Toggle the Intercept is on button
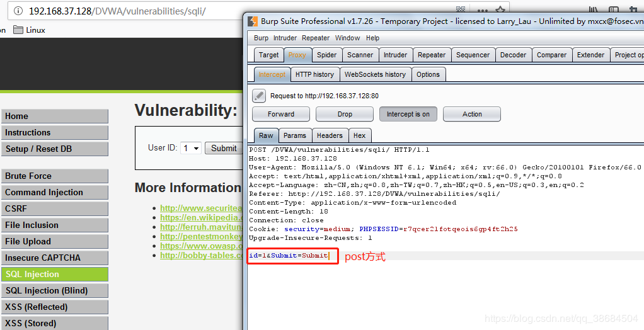The image size is (644, 330). [408, 114]
